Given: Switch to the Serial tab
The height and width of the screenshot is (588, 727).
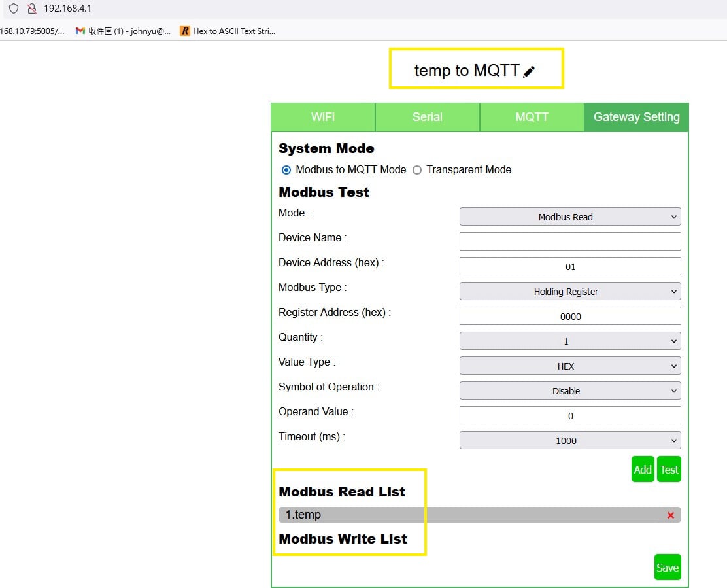Looking at the screenshot, I should (x=428, y=118).
